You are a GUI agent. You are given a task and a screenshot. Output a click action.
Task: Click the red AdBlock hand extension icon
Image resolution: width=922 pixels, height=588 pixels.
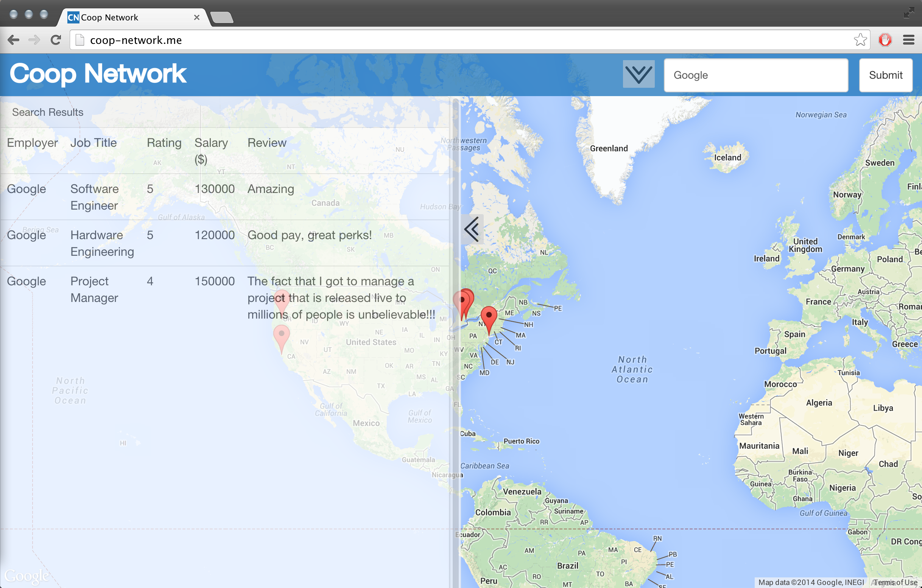pyautogui.click(x=885, y=40)
